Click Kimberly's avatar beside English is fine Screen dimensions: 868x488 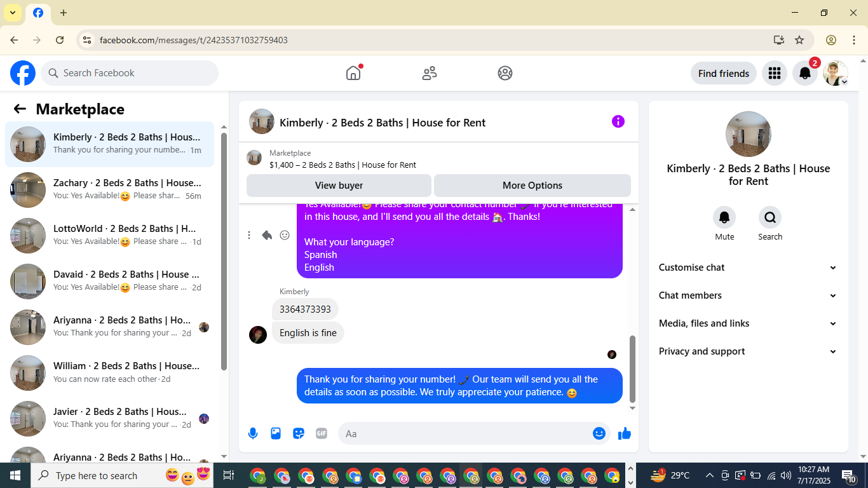point(258,335)
